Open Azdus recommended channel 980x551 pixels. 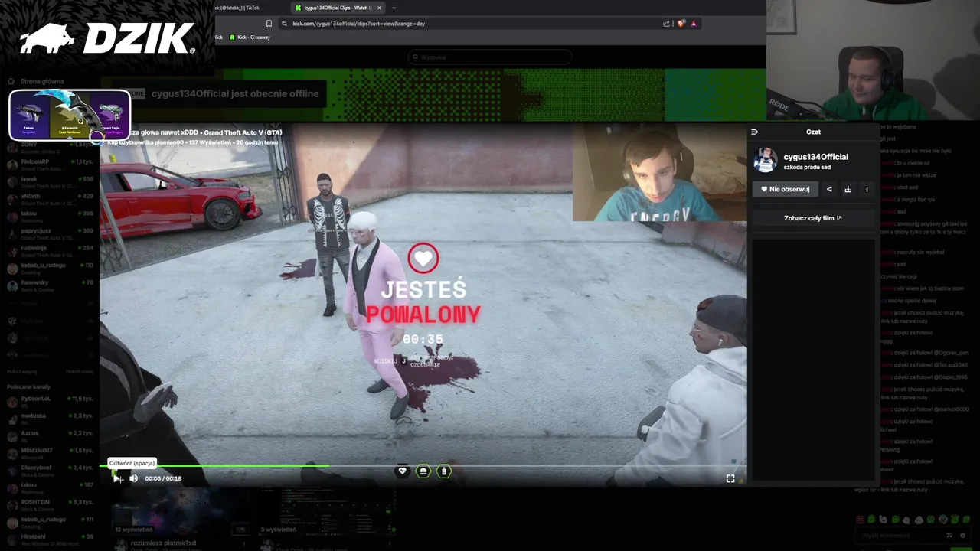[x=51, y=436]
